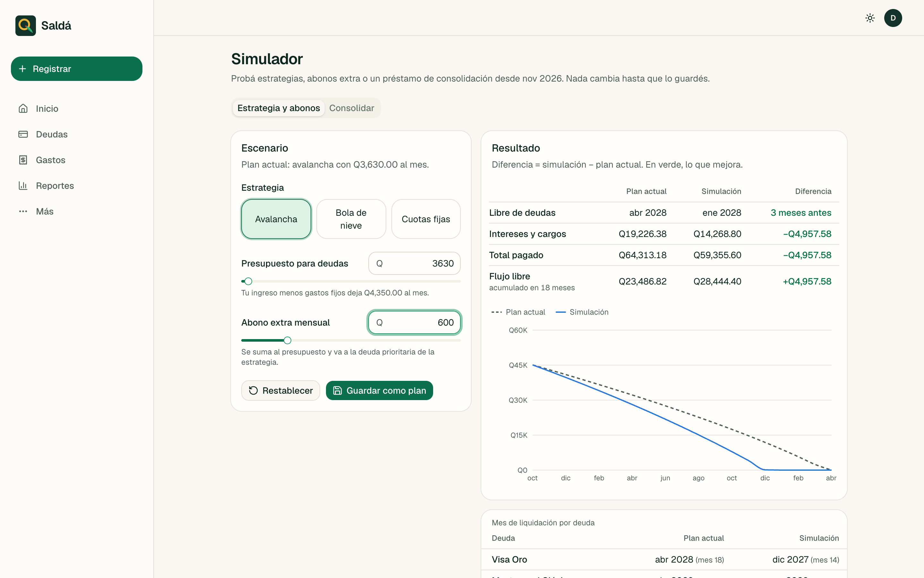Open Reportes in the sidebar
This screenshot has width=924, height=578.
[x=76, y=186]
